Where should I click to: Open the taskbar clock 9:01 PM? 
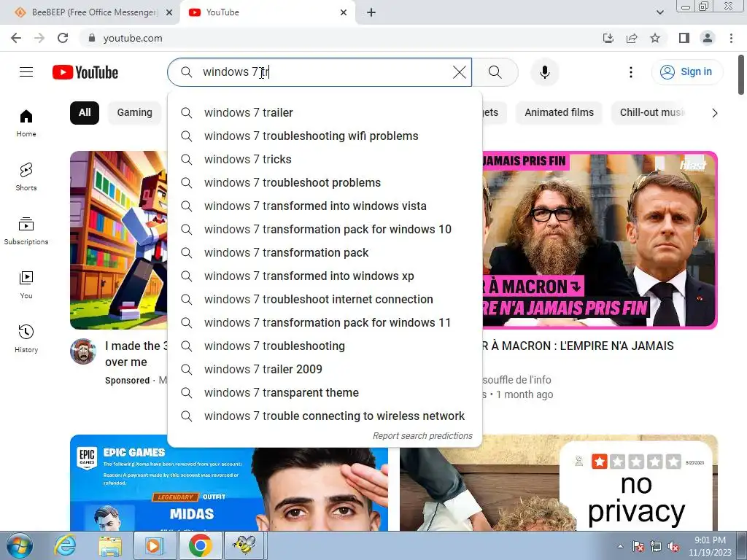(710, 546)
